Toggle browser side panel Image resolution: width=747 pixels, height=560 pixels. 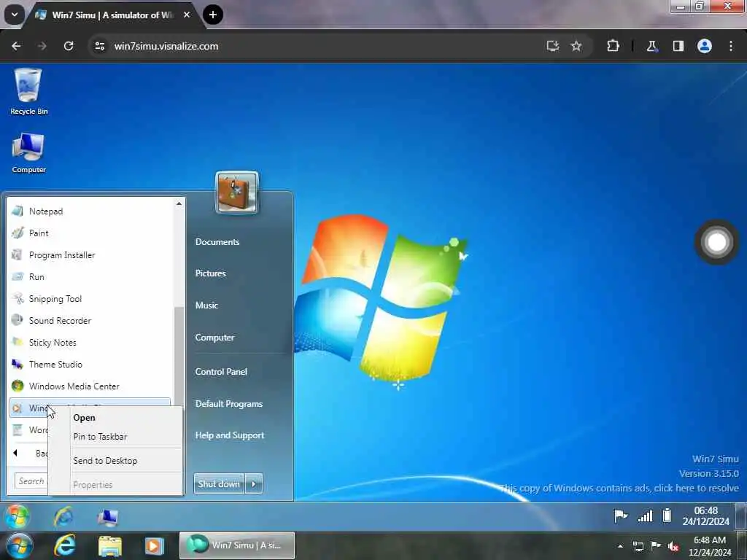[678, 46]
